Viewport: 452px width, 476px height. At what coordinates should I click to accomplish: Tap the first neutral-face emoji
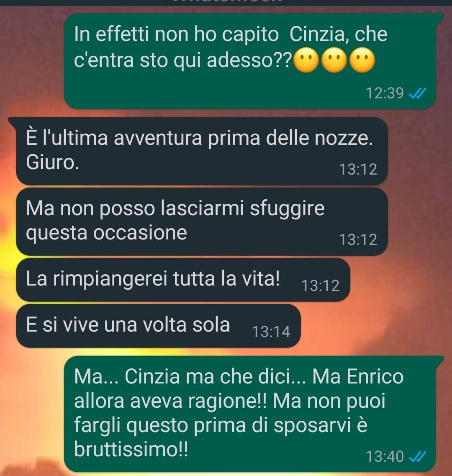(307, 60)
